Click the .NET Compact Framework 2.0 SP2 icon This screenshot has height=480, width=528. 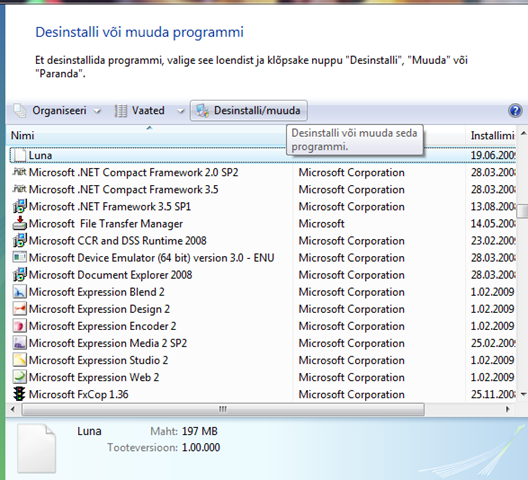[x=20, y=172]
